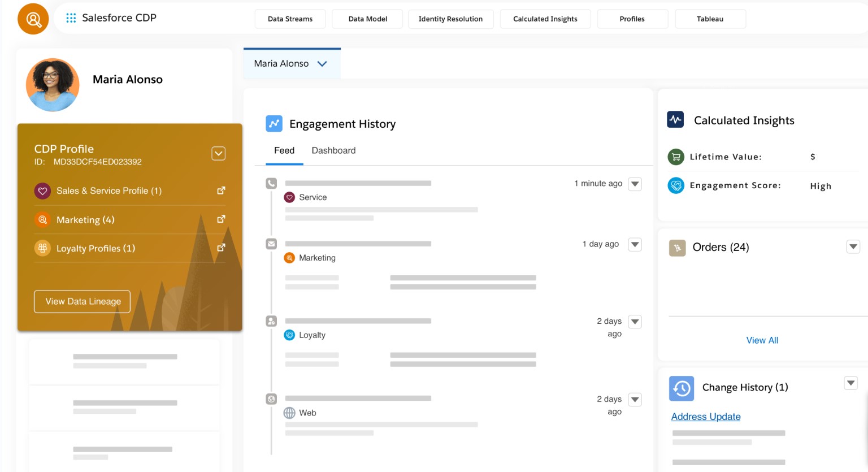The image size is (868, 472).
Task: Click the web globe timeline marker icon
Action: point(271,399)
